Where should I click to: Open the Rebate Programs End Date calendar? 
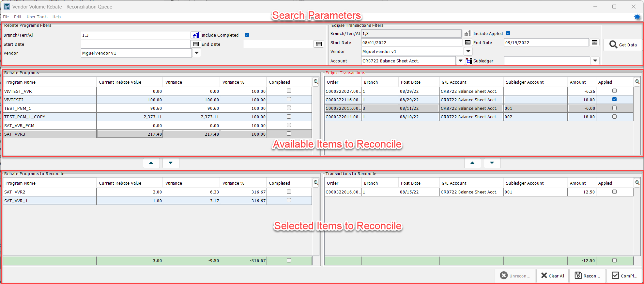(319, 44)
